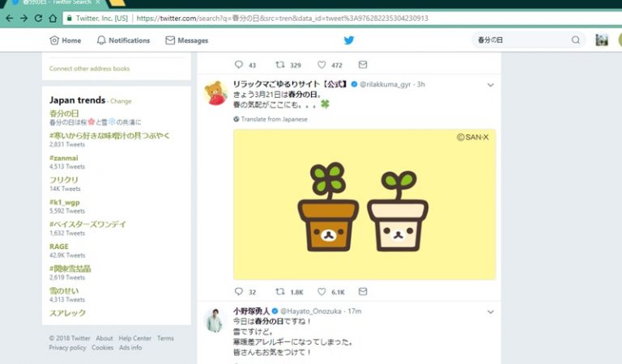Retweet the tweet with 329 retweets
The image size is (622, 364).
point(280,65)
